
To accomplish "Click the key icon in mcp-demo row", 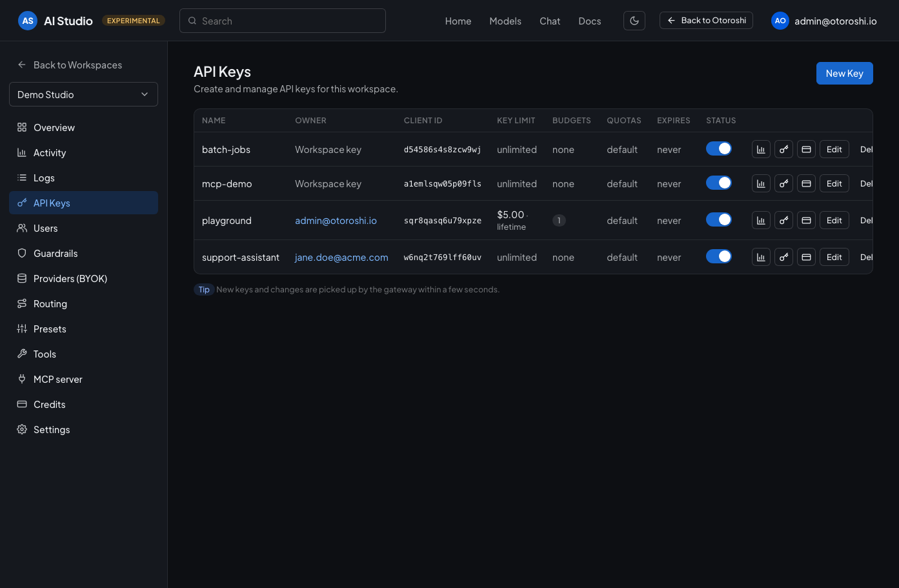I will point(783,183).
